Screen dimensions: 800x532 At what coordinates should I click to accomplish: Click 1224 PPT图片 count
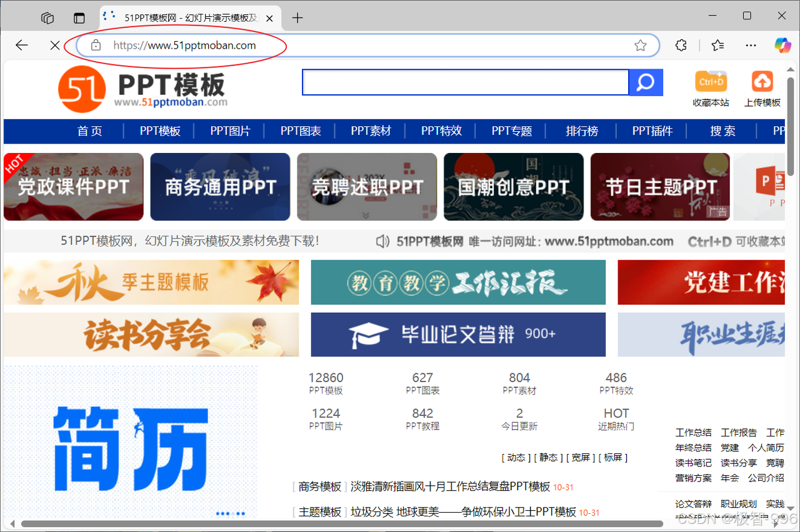(x=326, y=419)
